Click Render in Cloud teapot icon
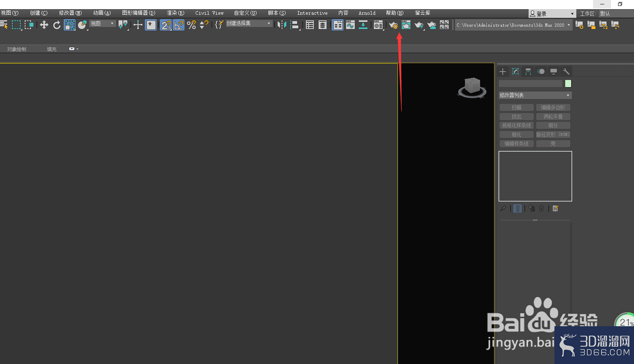This screenshot has height=364, width=634. [x=432, y=25]
